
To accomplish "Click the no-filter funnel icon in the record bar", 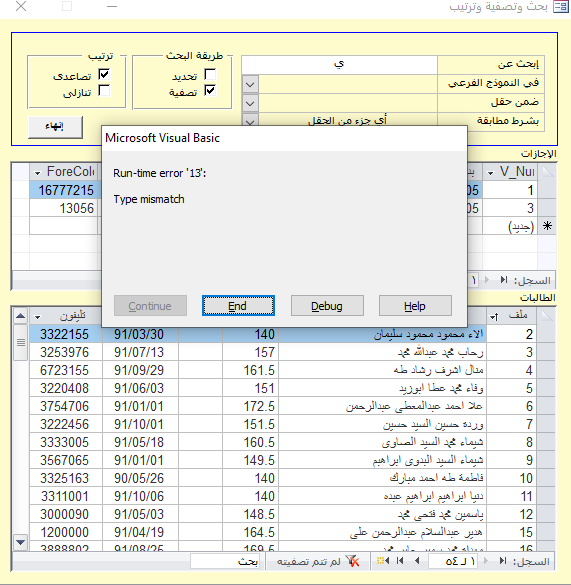I will click(x=352, y=561).
